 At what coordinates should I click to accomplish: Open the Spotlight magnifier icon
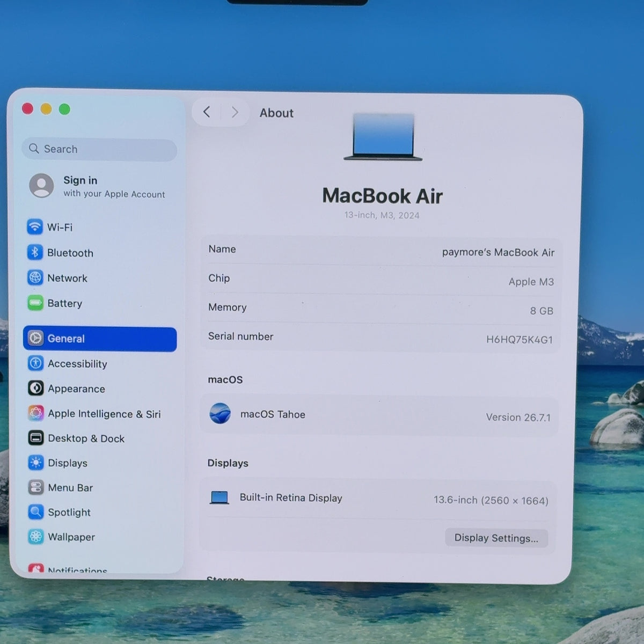(x=35, y=512)
